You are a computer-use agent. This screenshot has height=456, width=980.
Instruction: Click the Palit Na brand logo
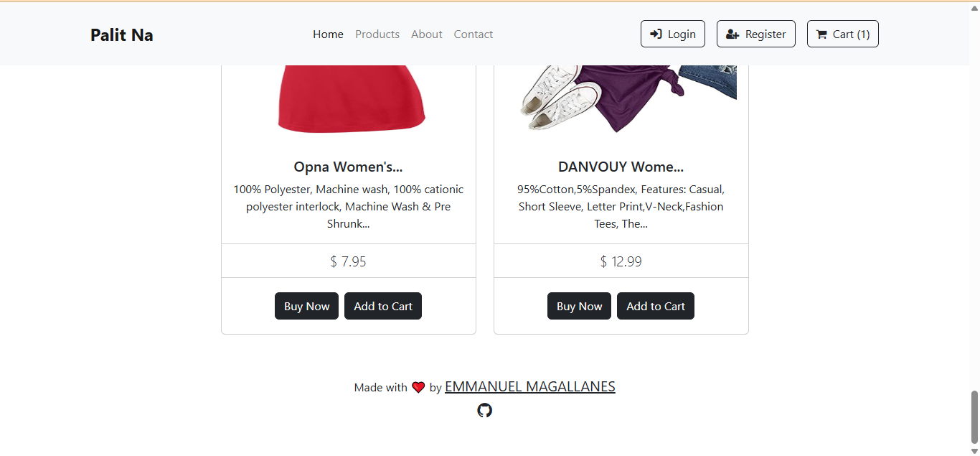point(122,34)
